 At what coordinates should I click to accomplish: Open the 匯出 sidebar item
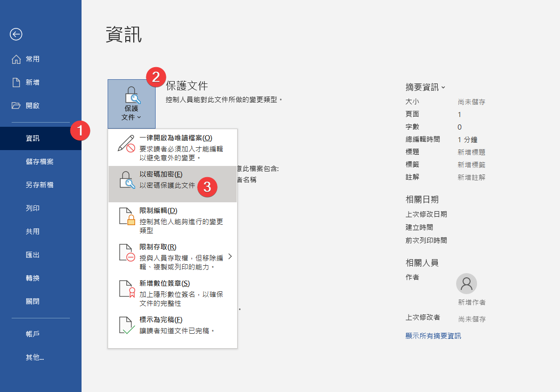33,255
